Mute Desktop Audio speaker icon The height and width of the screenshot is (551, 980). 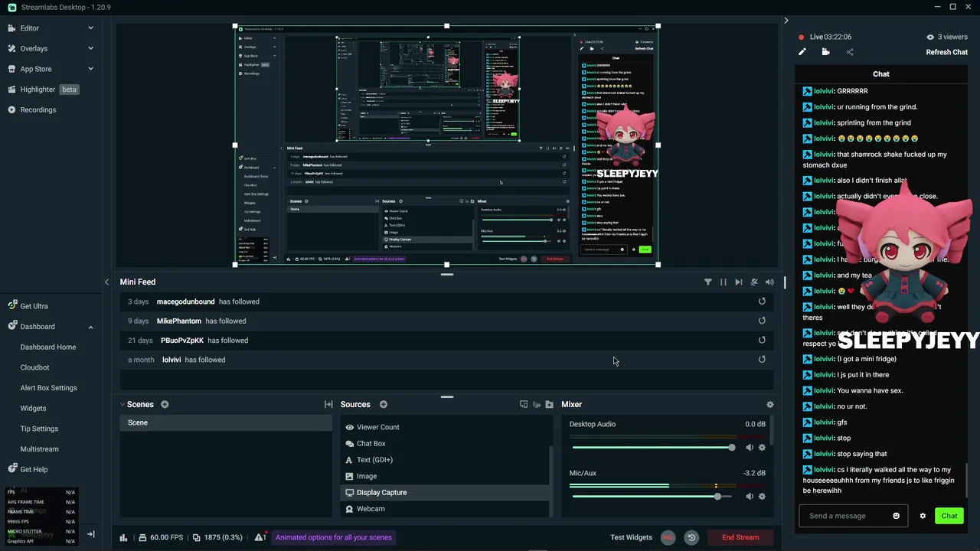(750, 448)
